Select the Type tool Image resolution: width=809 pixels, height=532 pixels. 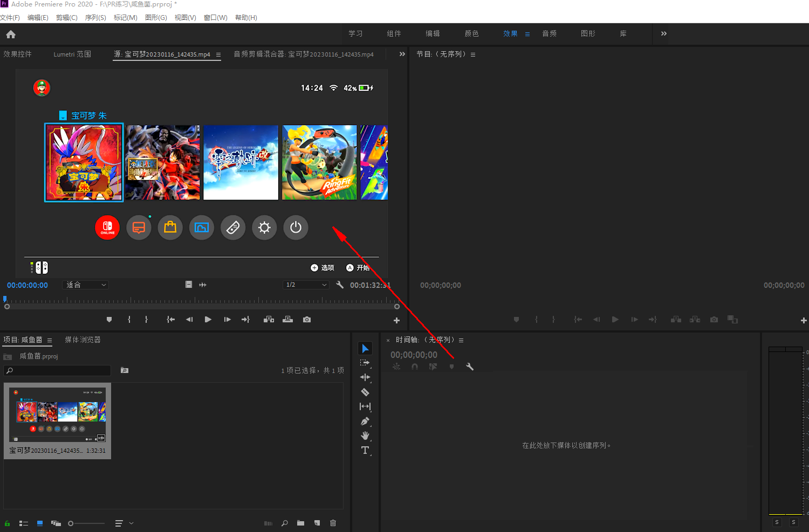click(365, 450)
